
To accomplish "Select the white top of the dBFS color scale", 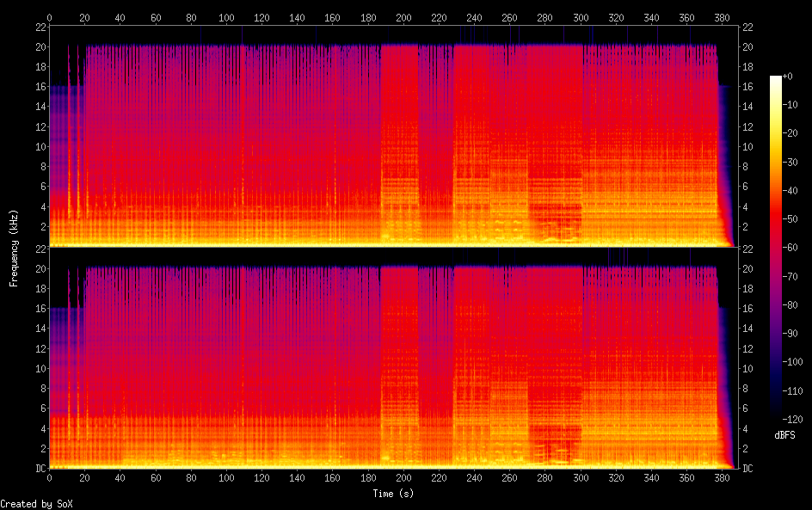I will (776, 79).
